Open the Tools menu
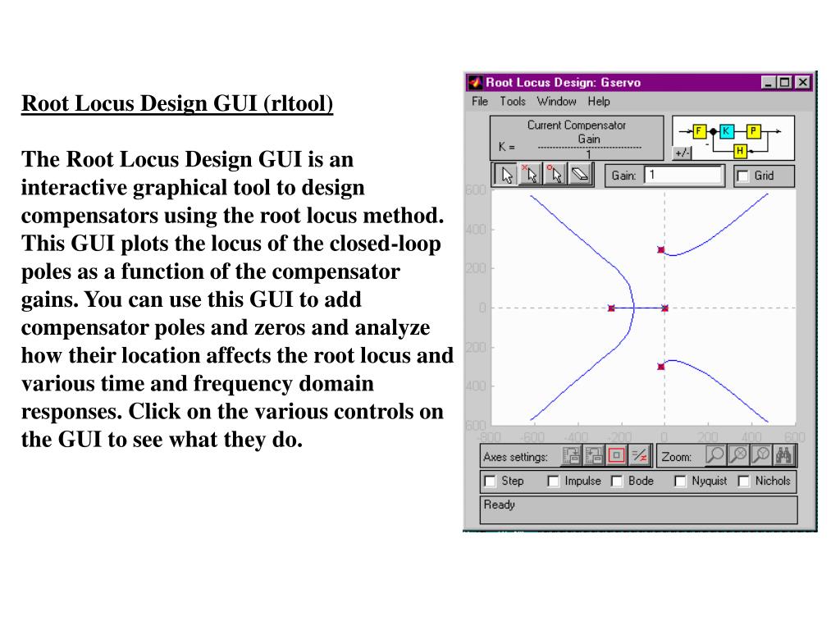840x630 pixels. point(513,101)
